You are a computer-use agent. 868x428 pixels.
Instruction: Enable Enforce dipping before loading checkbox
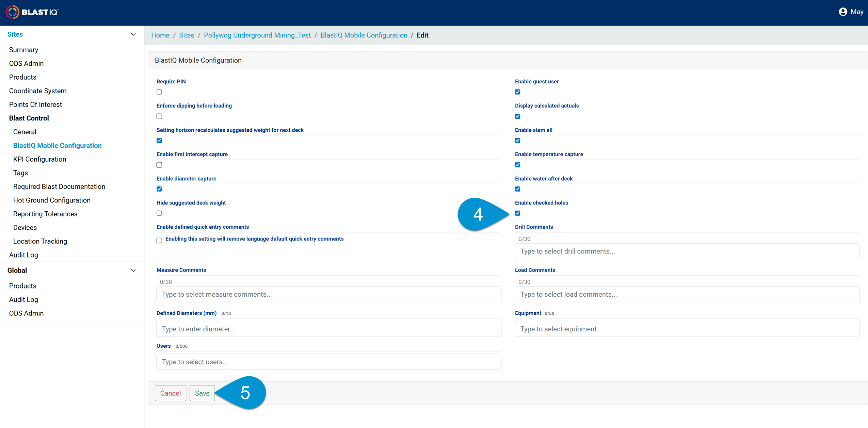pyautogui.click(x=159, y=116)
